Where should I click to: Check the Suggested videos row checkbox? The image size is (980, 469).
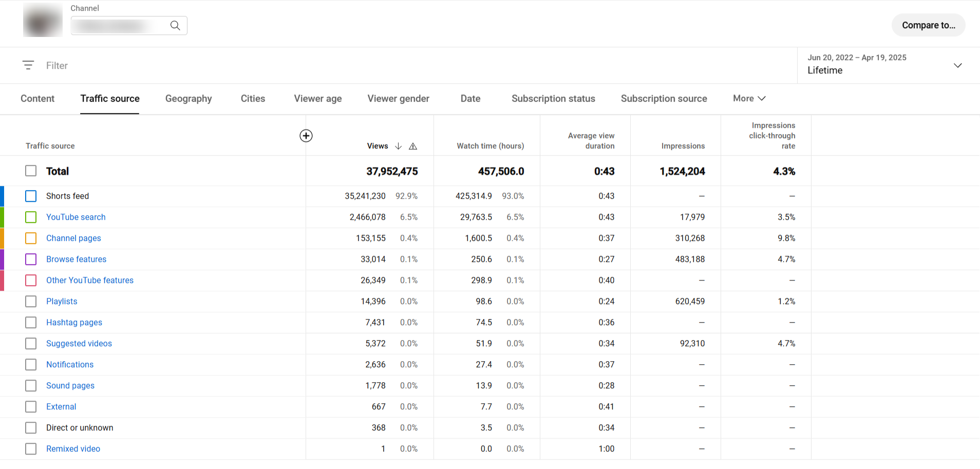pos(31,343)
